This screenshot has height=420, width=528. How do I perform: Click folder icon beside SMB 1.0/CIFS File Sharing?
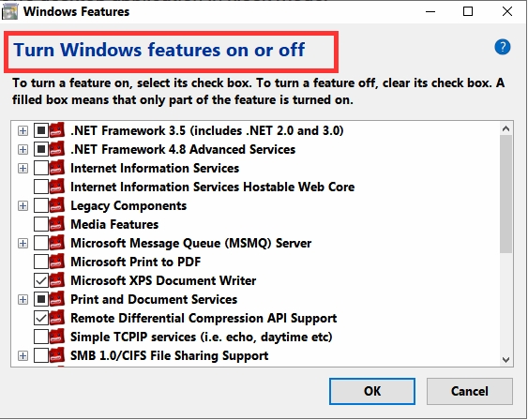pos(57,355)
